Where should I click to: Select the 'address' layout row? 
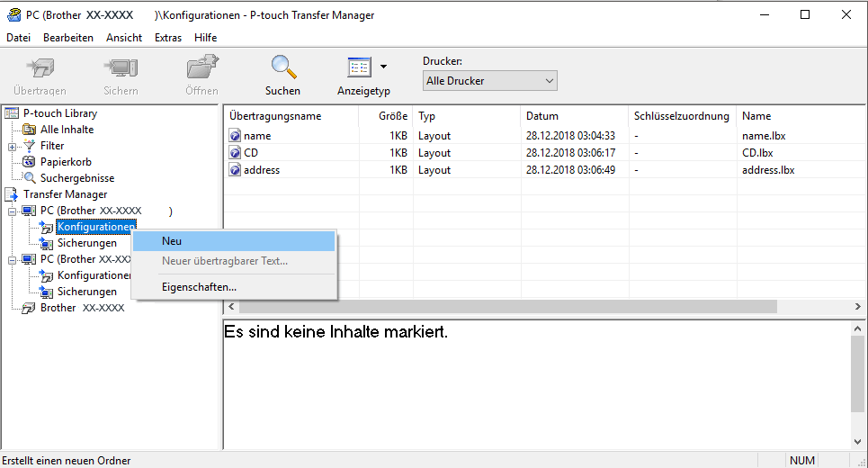pyautogui.click(x=544, y=170)
